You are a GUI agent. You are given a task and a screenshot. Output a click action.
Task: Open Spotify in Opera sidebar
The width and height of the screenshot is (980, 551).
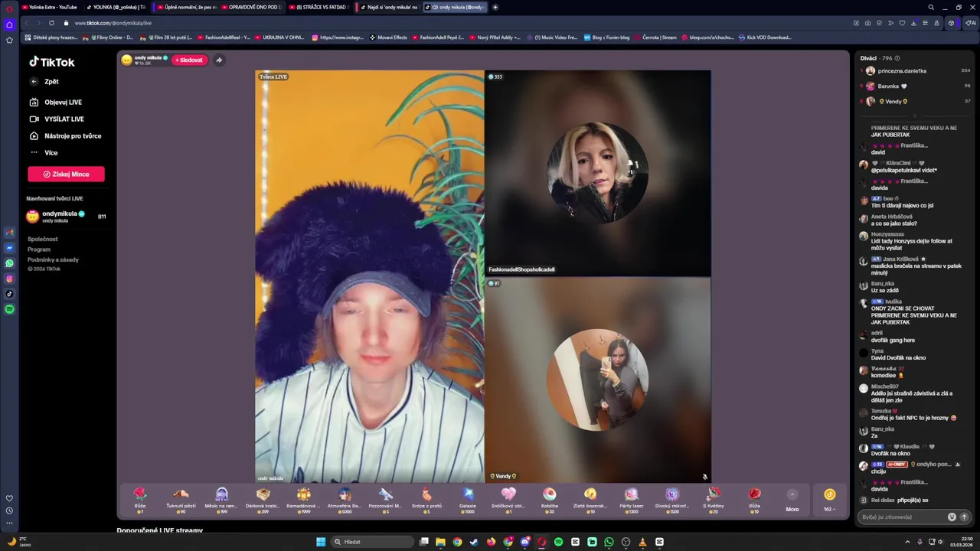[x=9, y=309]
